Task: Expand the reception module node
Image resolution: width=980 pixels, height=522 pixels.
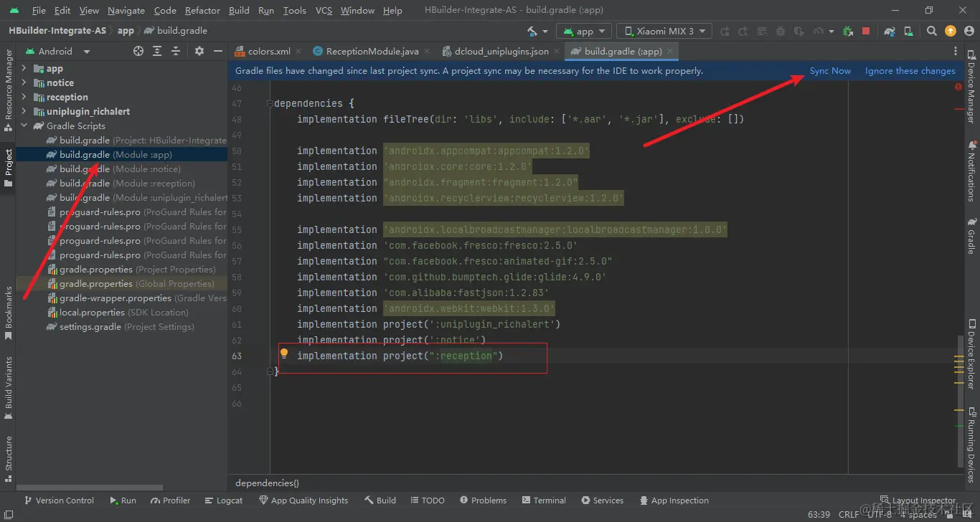Action: pos(24,97)
